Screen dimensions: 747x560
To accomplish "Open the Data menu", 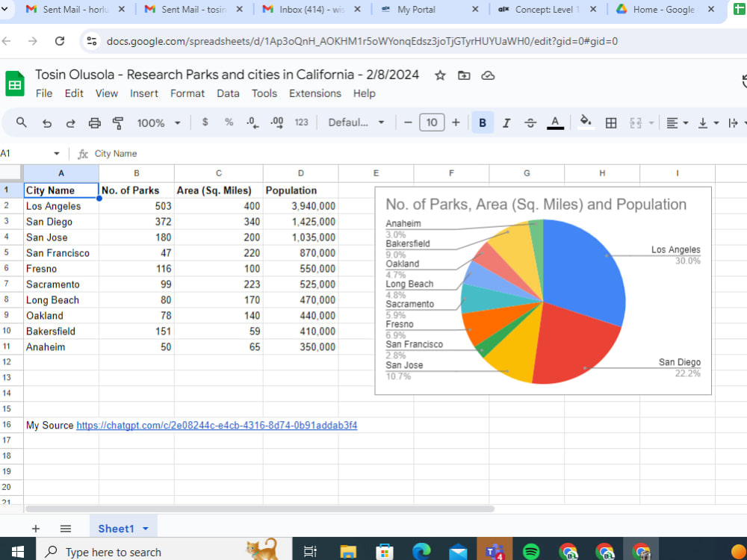I will point(228,93).
